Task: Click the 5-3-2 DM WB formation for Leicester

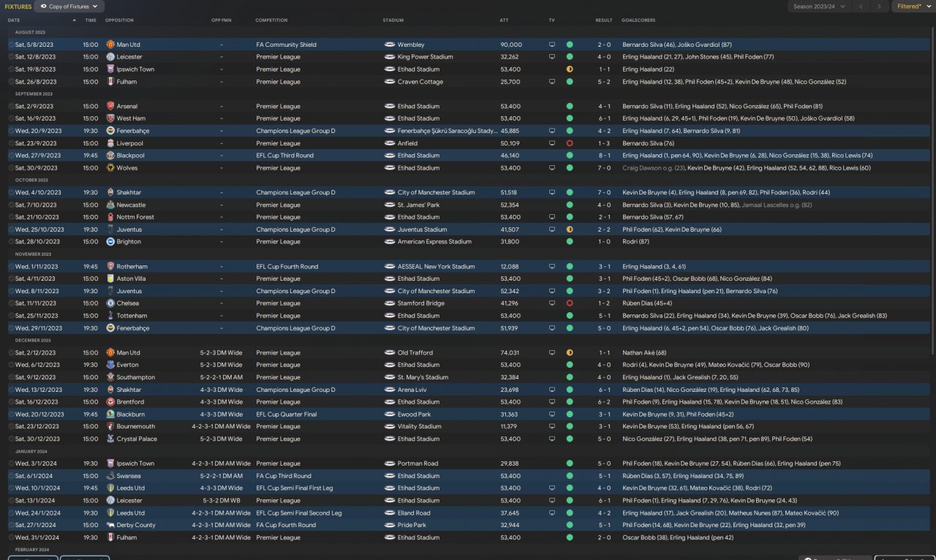Action: tap(222, 501)
